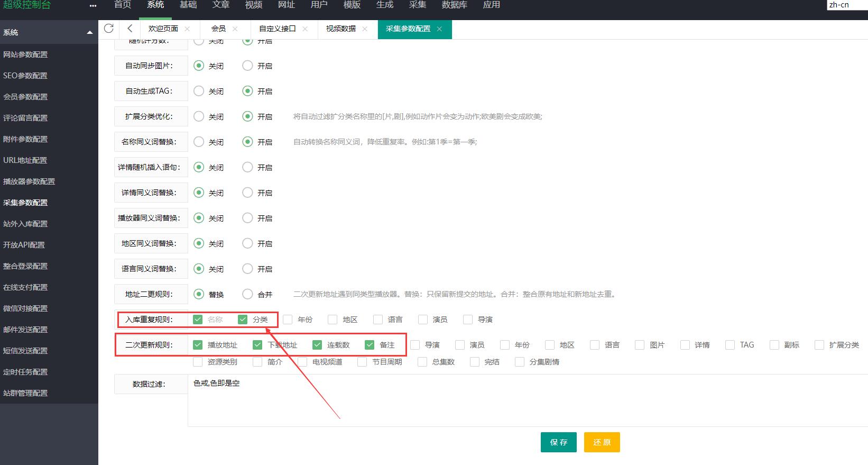
Task: Select 开启 for 语言同义词替换
Action: 247,269
